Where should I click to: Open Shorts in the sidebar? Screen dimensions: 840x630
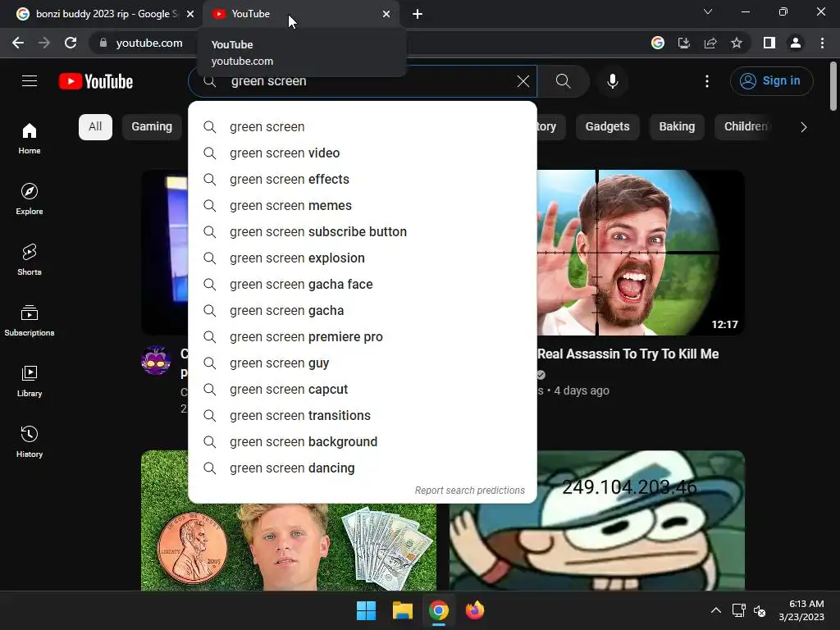(30, 259)
